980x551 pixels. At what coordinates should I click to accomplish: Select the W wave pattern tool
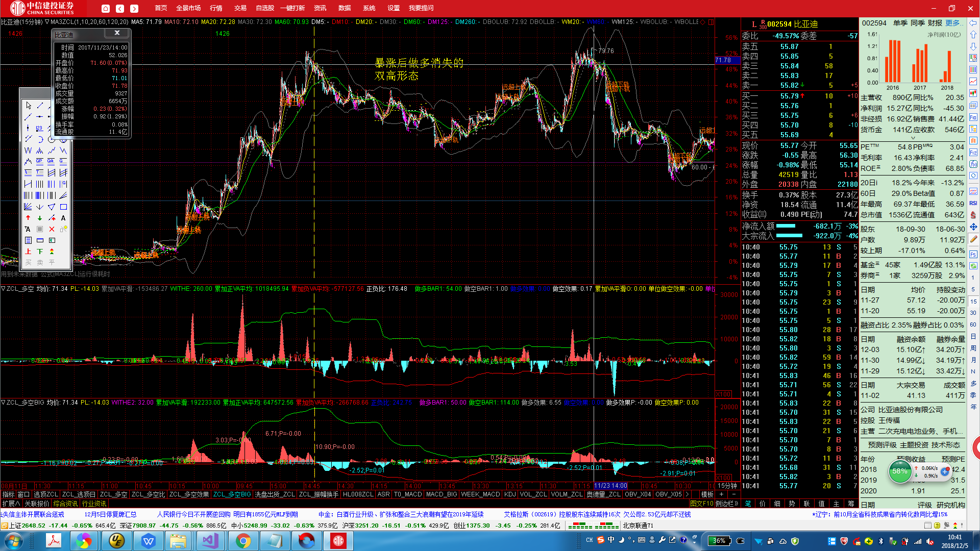28,151
